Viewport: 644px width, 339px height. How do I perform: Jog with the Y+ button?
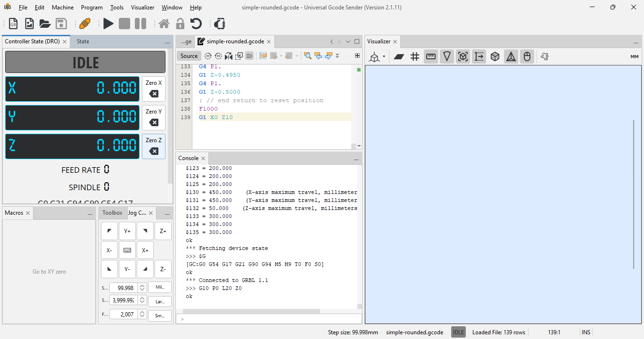pos(127,231)
